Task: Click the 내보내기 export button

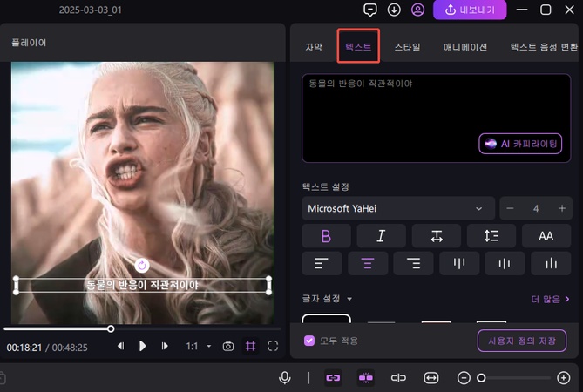Action: (x=470, y=10)
